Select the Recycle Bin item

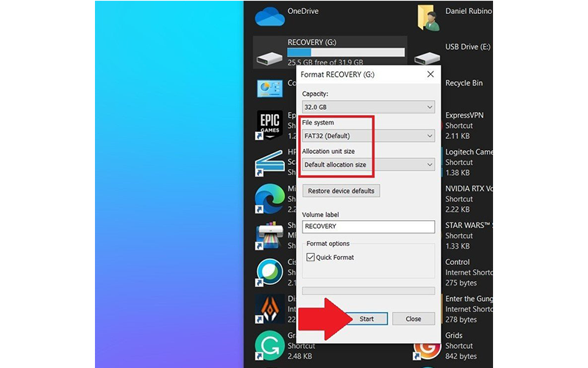tap(464, 83)
